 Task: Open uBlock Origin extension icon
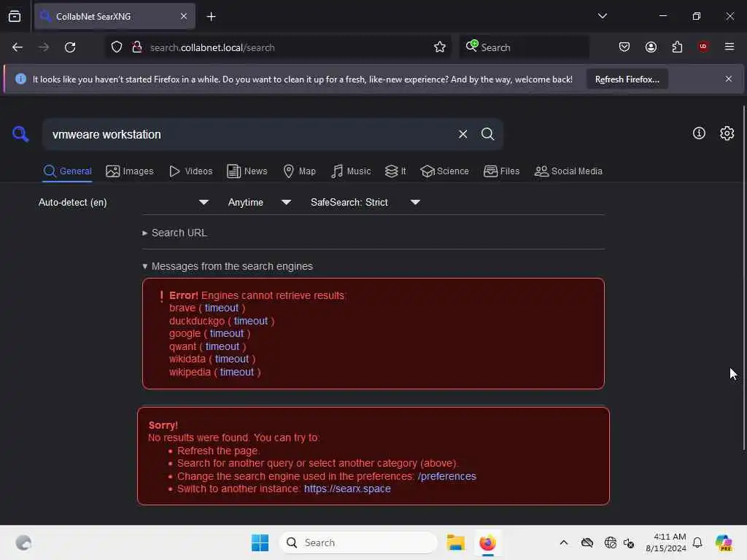pos(703,47)
